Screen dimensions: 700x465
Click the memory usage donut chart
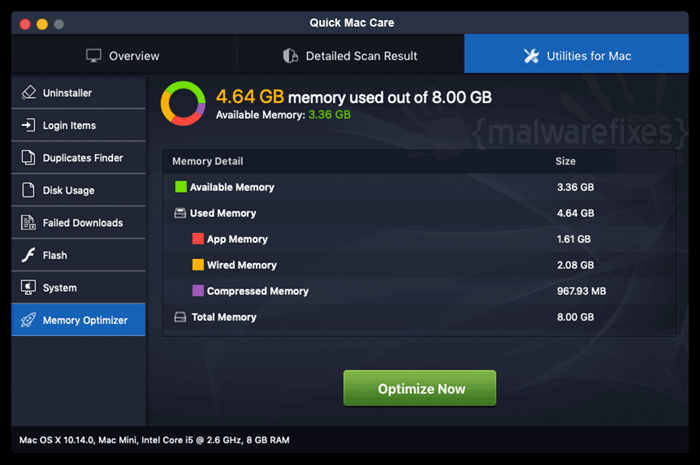point(183,103)
